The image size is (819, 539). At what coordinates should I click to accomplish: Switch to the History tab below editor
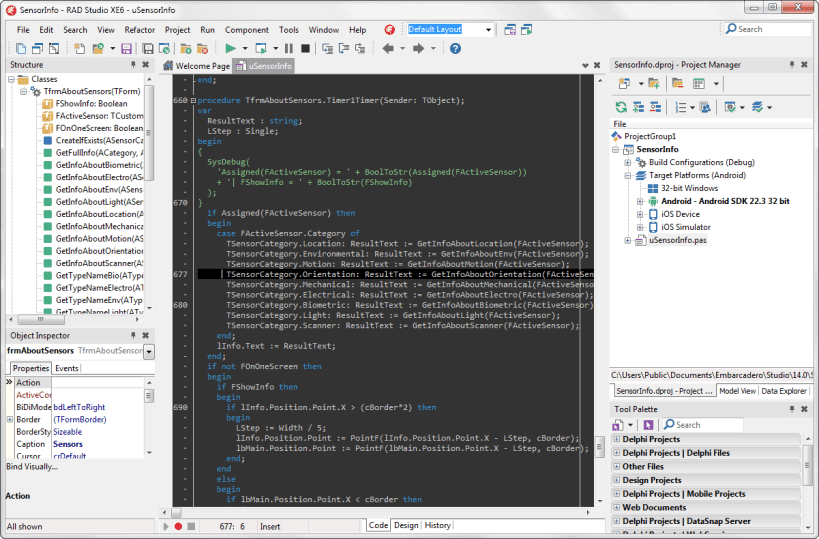pos(438,525)
